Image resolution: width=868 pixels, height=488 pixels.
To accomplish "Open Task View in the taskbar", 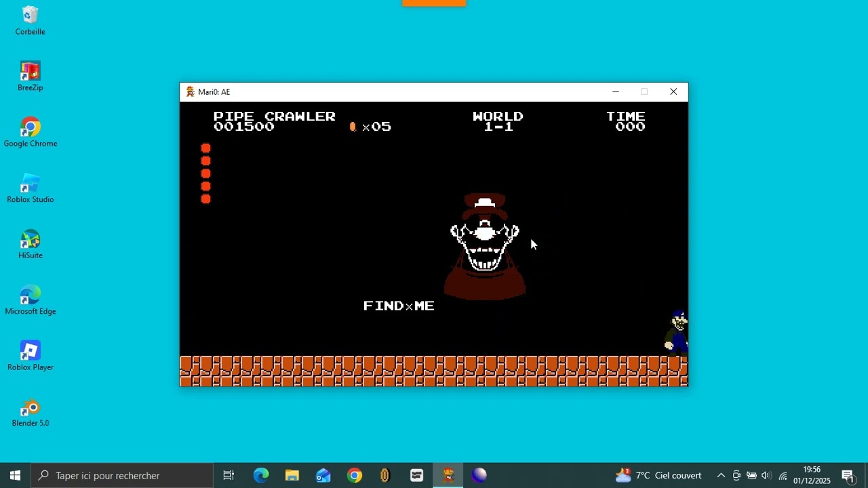I will click(x=229, y=476).
